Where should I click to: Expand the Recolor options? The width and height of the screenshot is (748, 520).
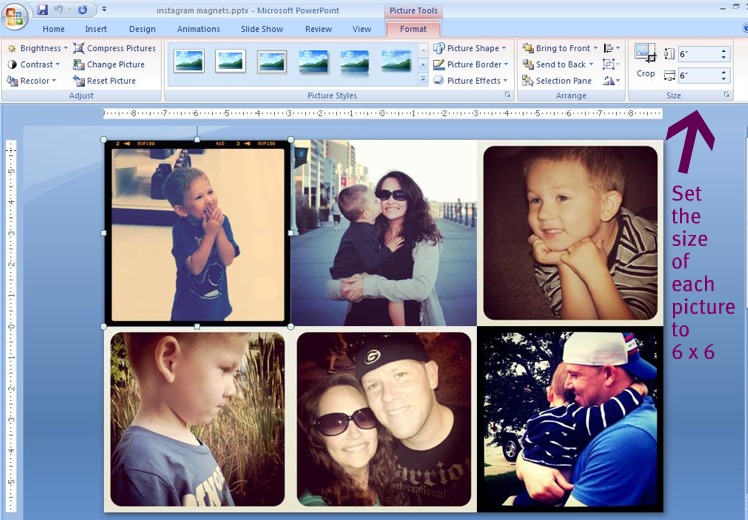pyautogui.click(x=32, y=81)
